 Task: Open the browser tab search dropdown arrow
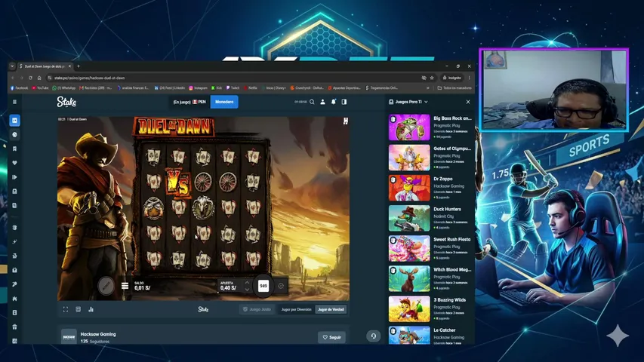(x=12, y=66)
